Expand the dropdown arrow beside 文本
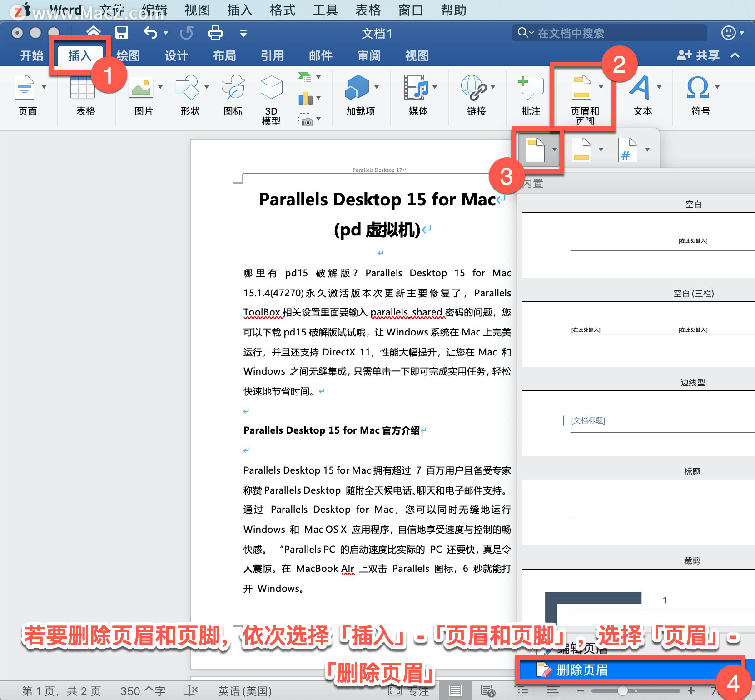 [x=659, y=87]
